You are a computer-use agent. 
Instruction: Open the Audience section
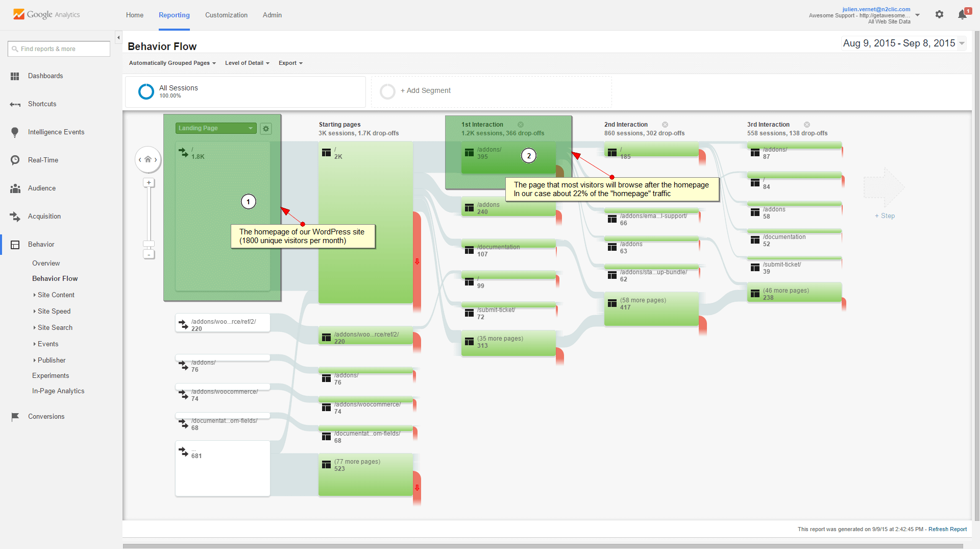click(x=42, y=188)
